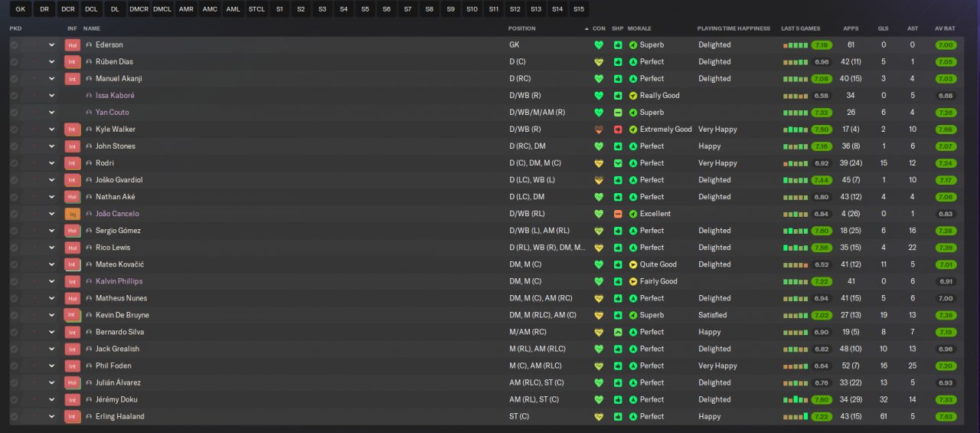Click the player icon beside Issa Kaboré
980x433 pixels.
point(89,96)
